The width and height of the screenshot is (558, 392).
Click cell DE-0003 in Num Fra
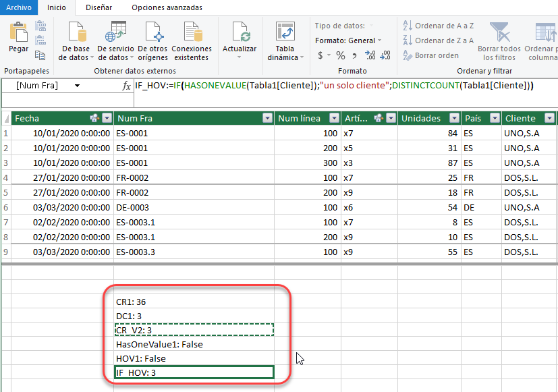point(194,207)
